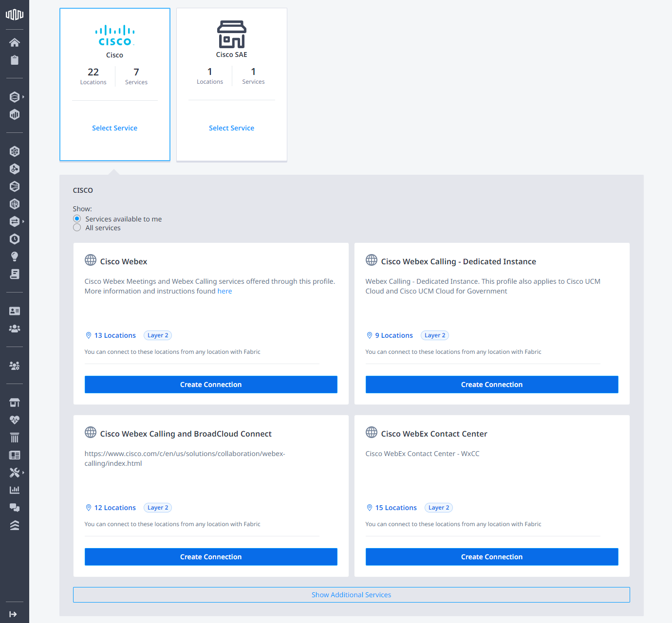The height and width of the screenshot is (623, 672).
Task: Click the 'CISCO' section heading
Action: [83, 190]
